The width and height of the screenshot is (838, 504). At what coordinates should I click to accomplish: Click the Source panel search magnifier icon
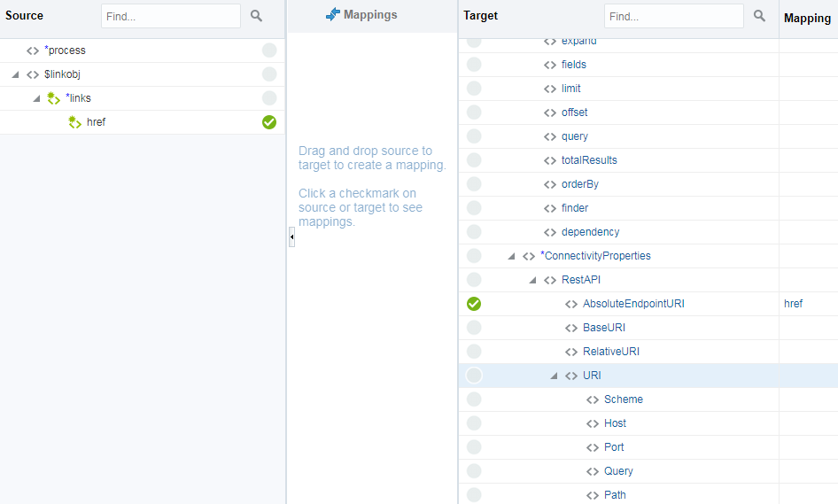point(256,16)
